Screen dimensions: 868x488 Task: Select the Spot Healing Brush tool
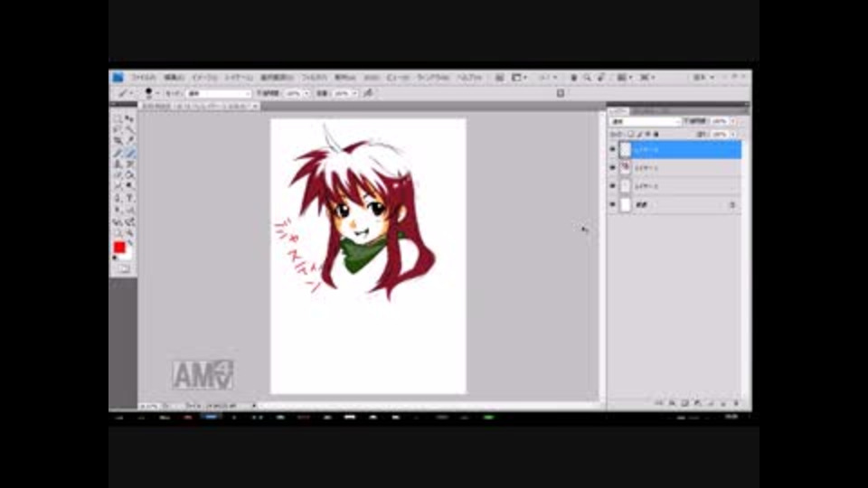tap(118, 153)
